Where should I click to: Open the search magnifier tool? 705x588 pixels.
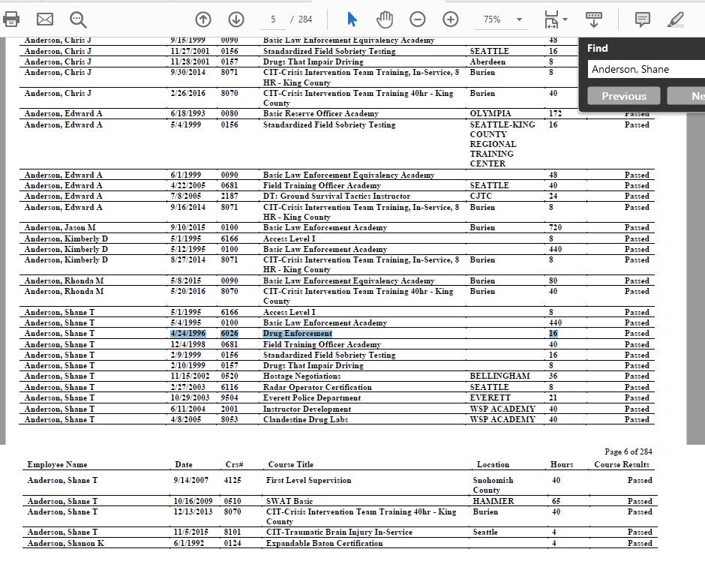pyautogui.click(x=78, y=19)
